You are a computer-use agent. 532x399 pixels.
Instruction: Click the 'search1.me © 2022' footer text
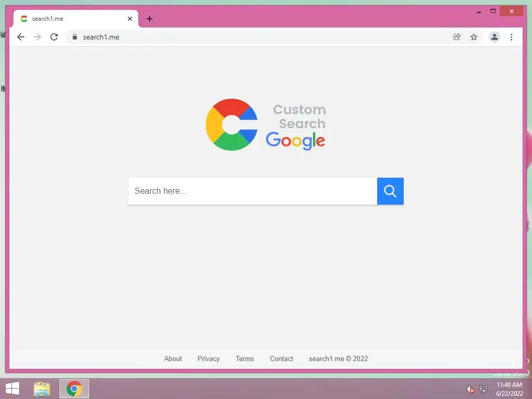tap(338, 358)
